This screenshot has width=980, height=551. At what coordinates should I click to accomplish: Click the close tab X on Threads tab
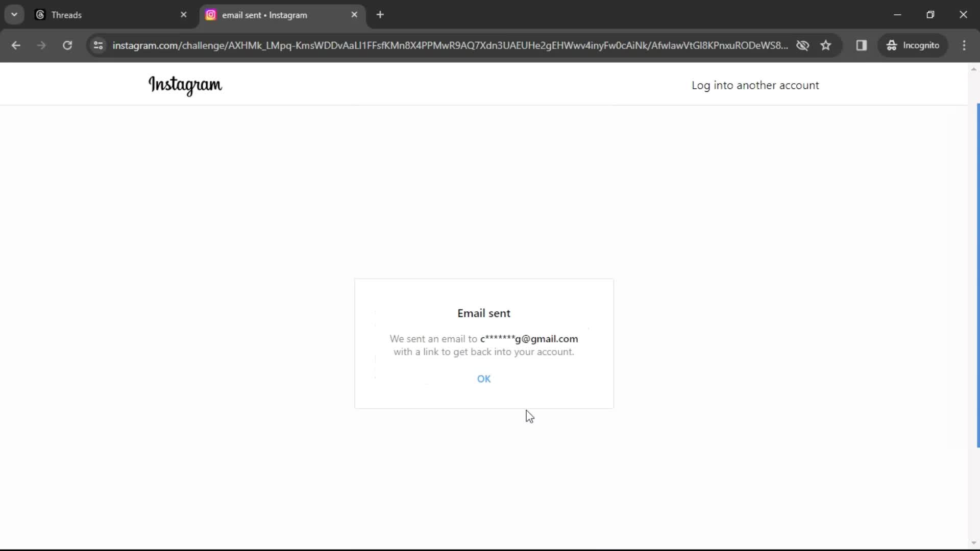[x=183, y=14]
